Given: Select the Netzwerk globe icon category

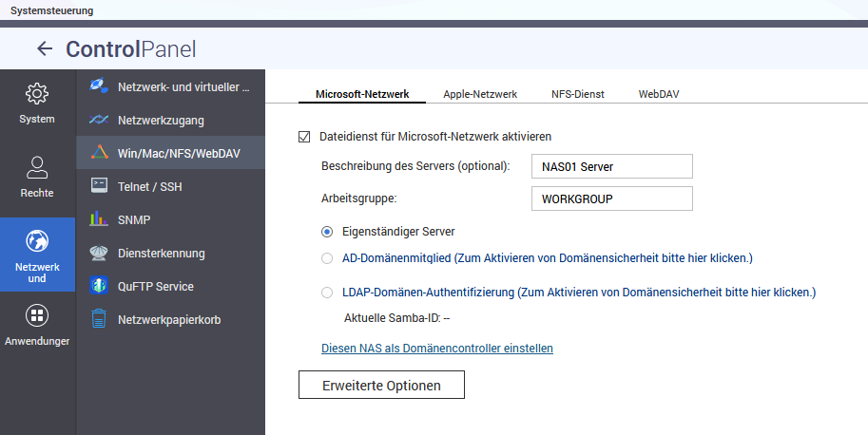Looking at the screenshot, I should point(37,240).
